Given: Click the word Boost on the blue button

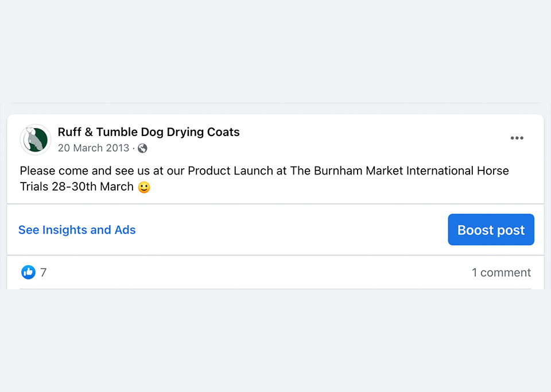Looking at the screenshot, I should point(474,230).
